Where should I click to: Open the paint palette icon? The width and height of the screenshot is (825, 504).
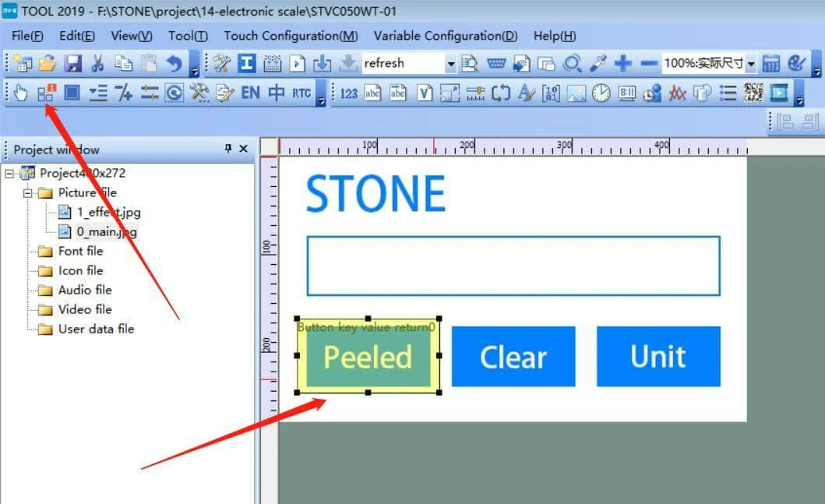coord(797,64)
